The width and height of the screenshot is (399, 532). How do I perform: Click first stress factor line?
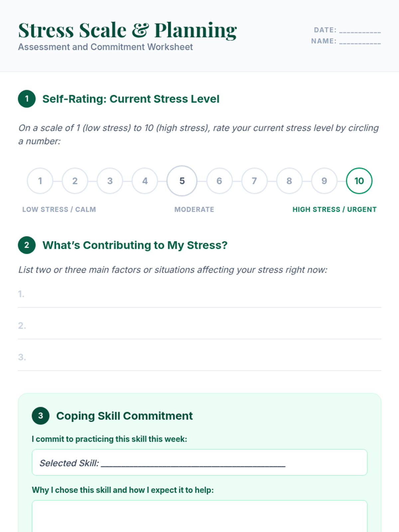[199, 295]
